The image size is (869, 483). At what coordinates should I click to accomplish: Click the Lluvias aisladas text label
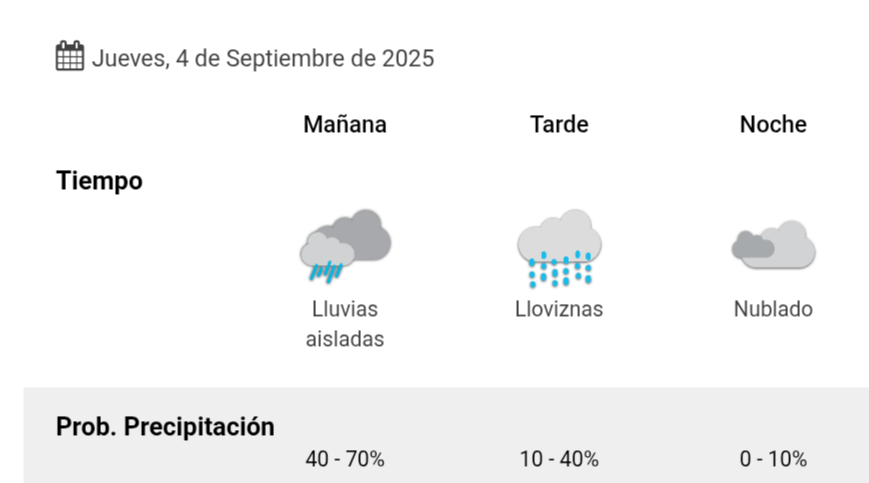click(345, 324)
